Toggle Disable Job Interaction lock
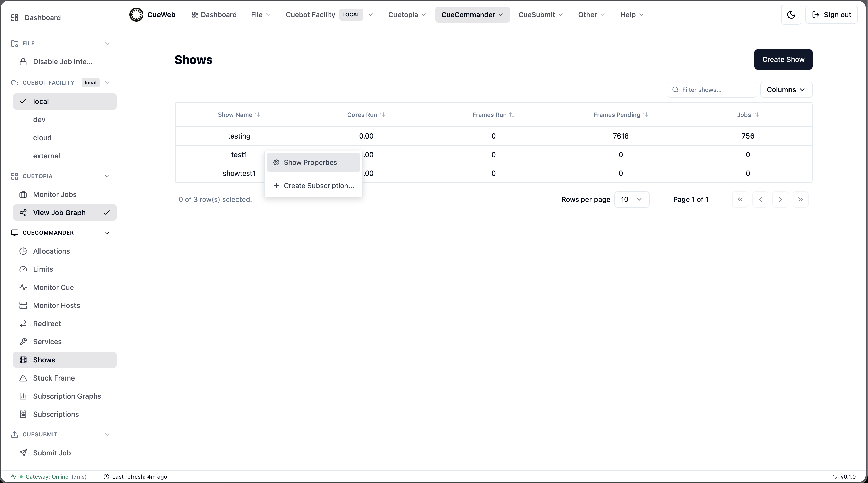 (65, 62)
